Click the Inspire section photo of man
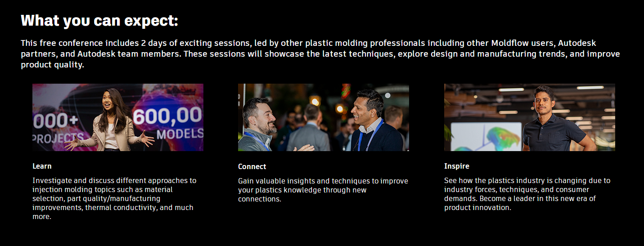644x246 pixels. click(530, 117)
